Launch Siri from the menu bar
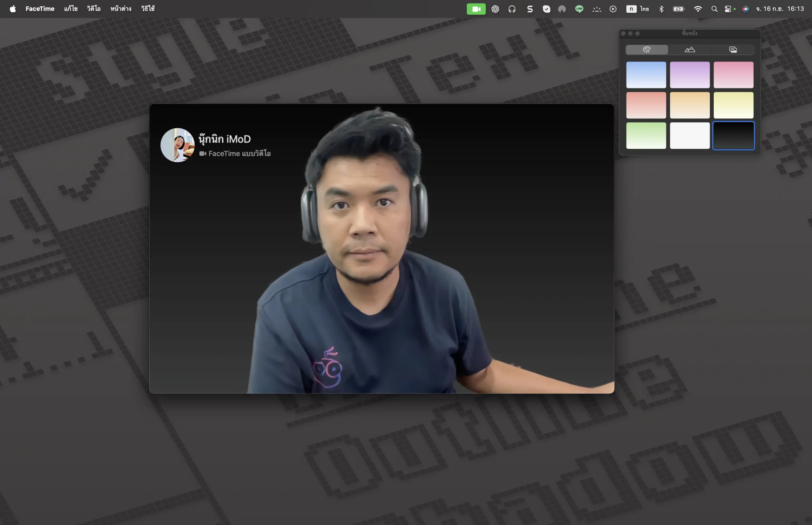 point(745,9)
